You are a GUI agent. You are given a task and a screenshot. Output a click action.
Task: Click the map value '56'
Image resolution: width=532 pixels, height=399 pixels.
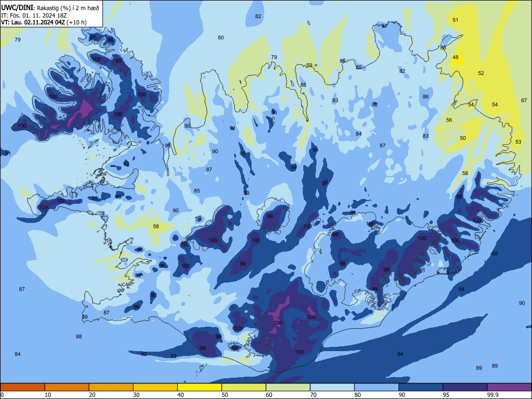(449, 120)
